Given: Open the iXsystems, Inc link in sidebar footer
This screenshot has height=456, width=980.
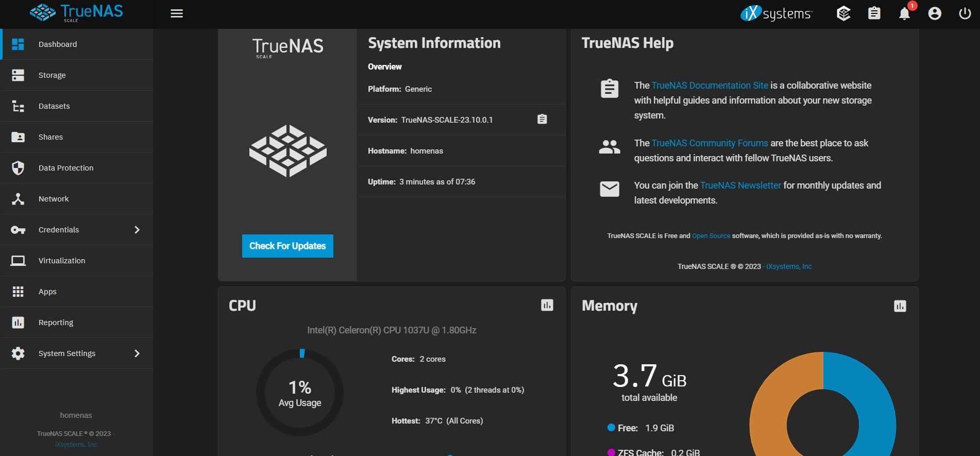Looking at the screenshot, I should tap(76, 445).
